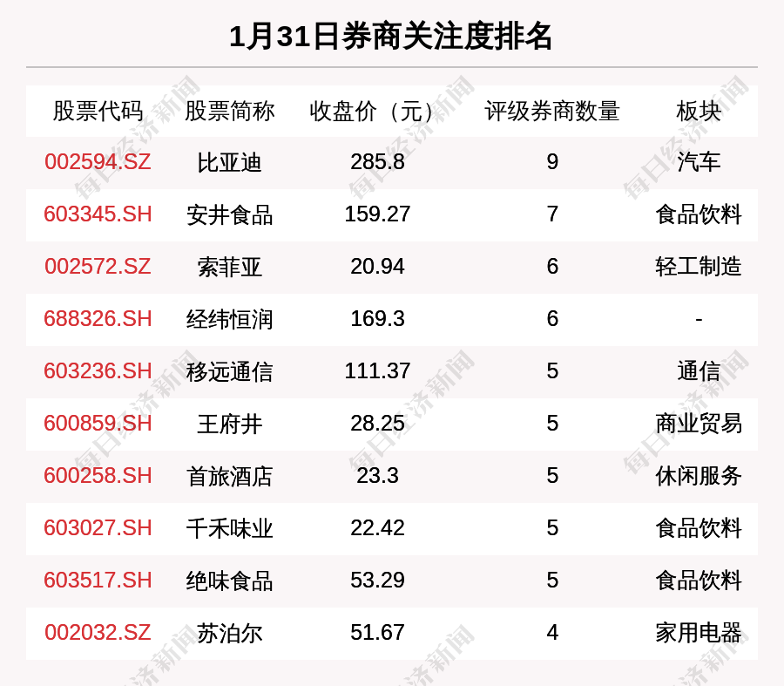The width and height of the screenshot is (784, 686).
Task: Select stock name 绝味食品
Action: (x=229, y=581)
